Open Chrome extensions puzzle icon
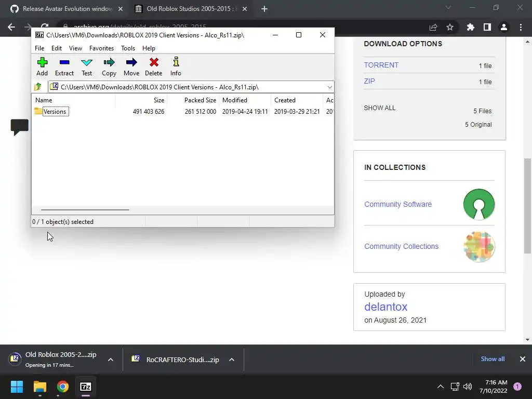 (x=471, y=27)
